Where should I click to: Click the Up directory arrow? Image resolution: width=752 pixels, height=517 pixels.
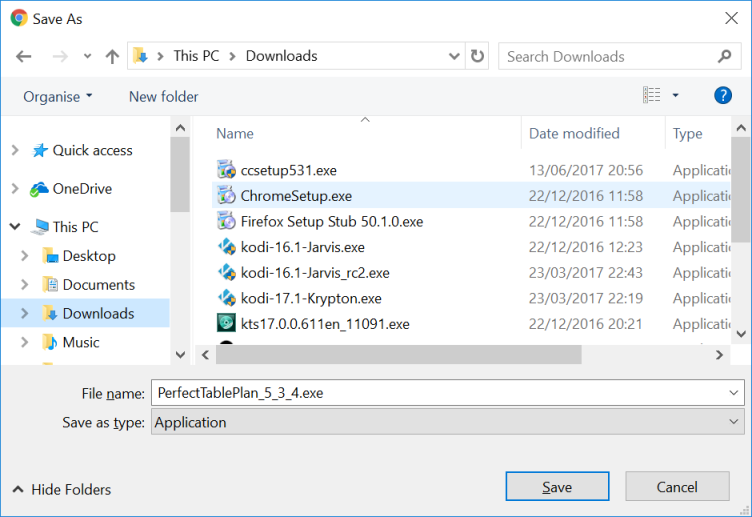coord(112,56)
